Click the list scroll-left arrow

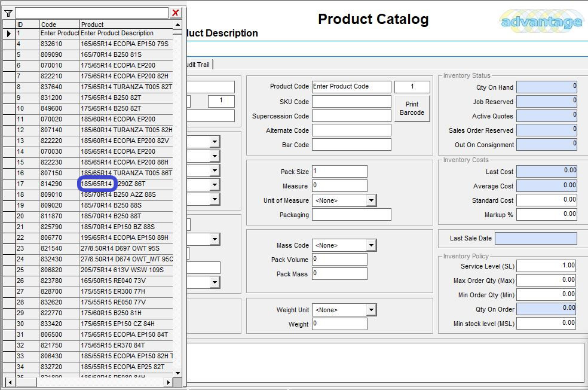tap(10, 382)
